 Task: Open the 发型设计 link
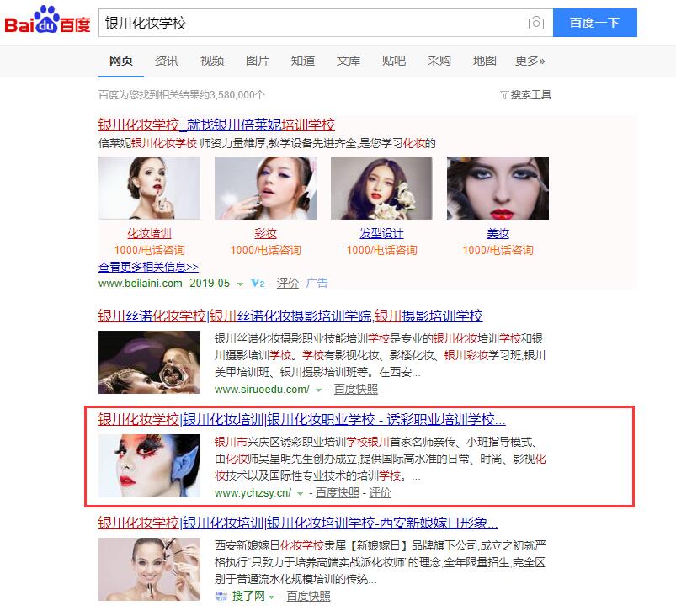tap(381, 234)
